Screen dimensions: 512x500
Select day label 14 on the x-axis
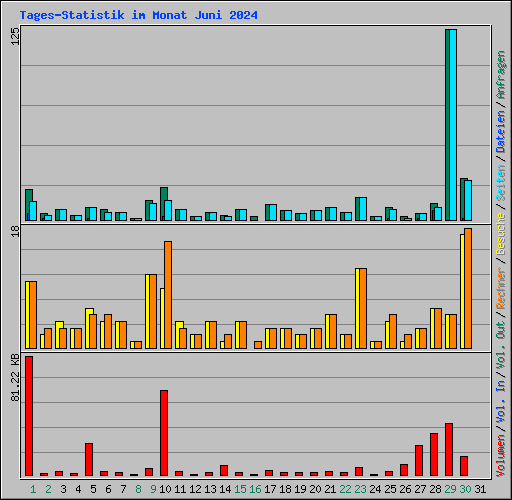point(225,489)
